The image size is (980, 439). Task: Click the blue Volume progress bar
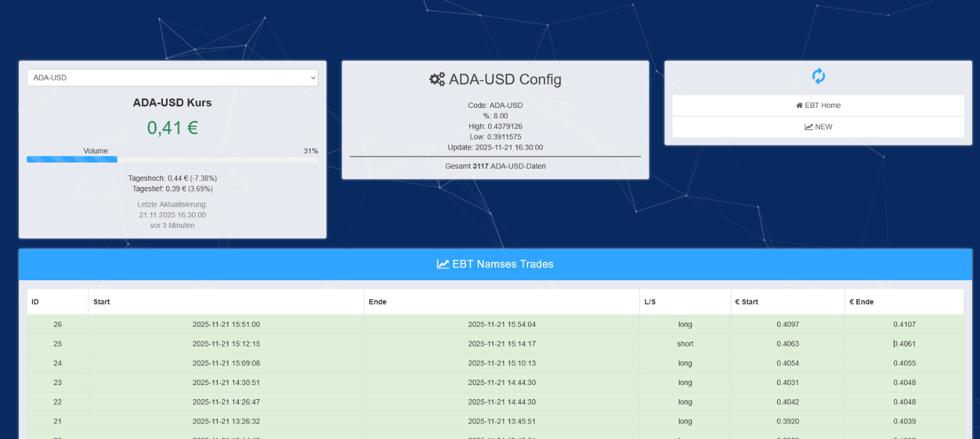(x=72, y=159)
